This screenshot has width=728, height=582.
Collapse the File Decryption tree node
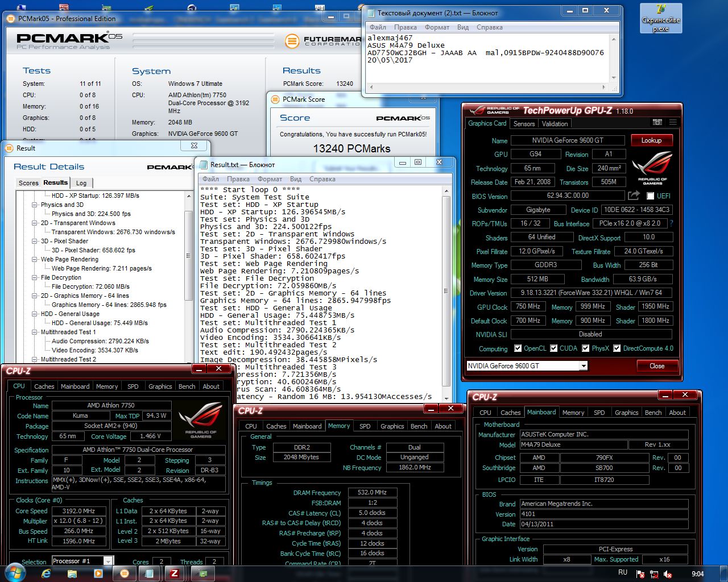[35, 277]
